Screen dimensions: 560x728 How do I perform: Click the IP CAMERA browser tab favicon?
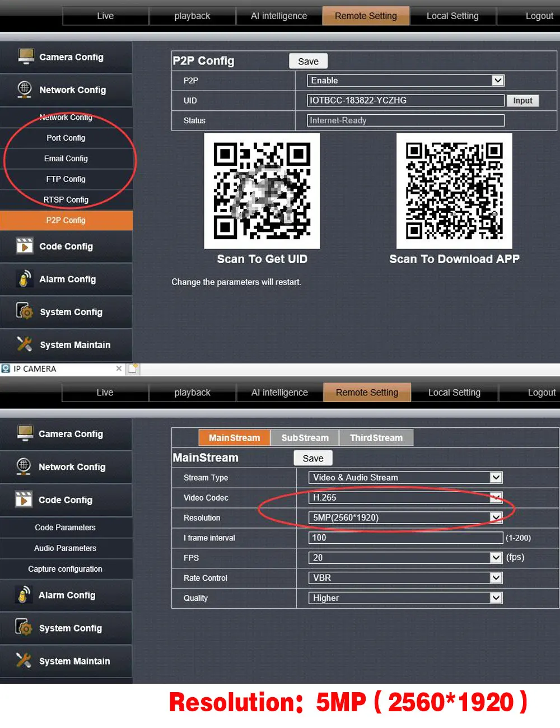[x=6, y=368]
